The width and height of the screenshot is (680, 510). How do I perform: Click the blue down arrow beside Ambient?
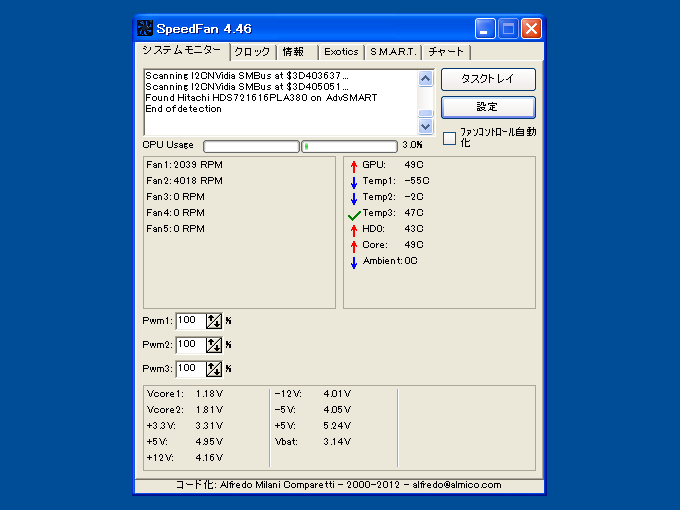[354, 262]
